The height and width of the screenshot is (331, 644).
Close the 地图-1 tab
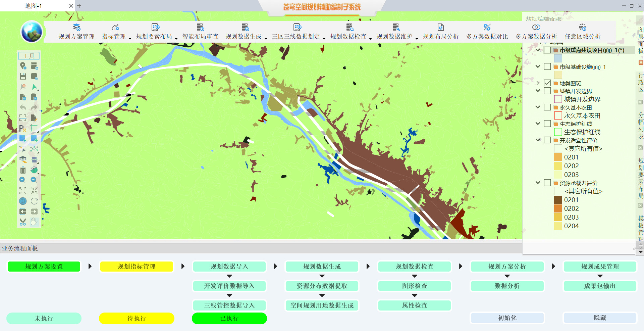pyautogui.click(x=71, y=6)
